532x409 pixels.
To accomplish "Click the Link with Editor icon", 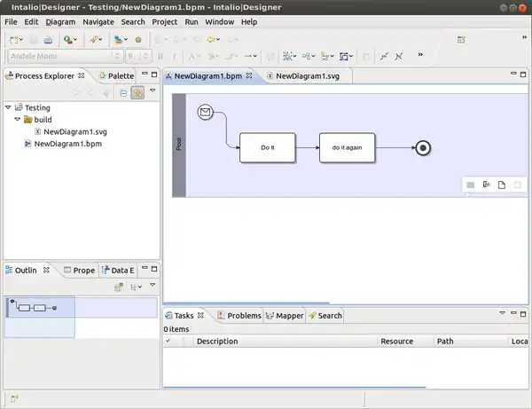I will (138, 92).
